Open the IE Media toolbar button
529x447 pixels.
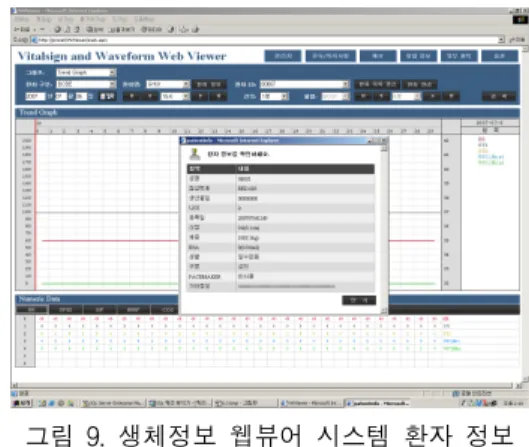151,30
